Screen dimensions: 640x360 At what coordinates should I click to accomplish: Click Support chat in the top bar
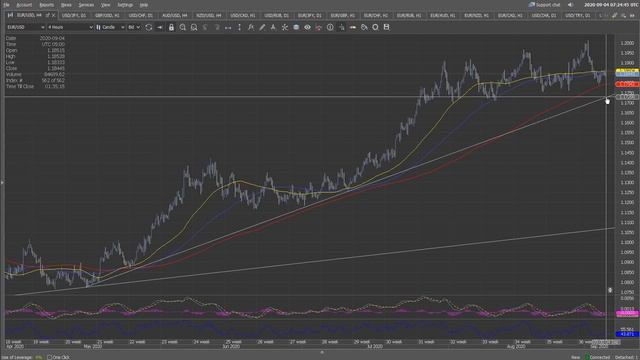(544, 5)
